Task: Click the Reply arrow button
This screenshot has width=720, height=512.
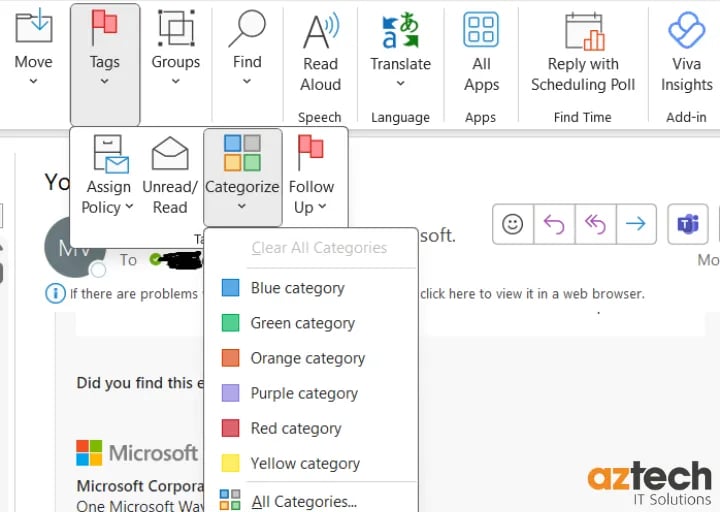Action: click(554, 224)
